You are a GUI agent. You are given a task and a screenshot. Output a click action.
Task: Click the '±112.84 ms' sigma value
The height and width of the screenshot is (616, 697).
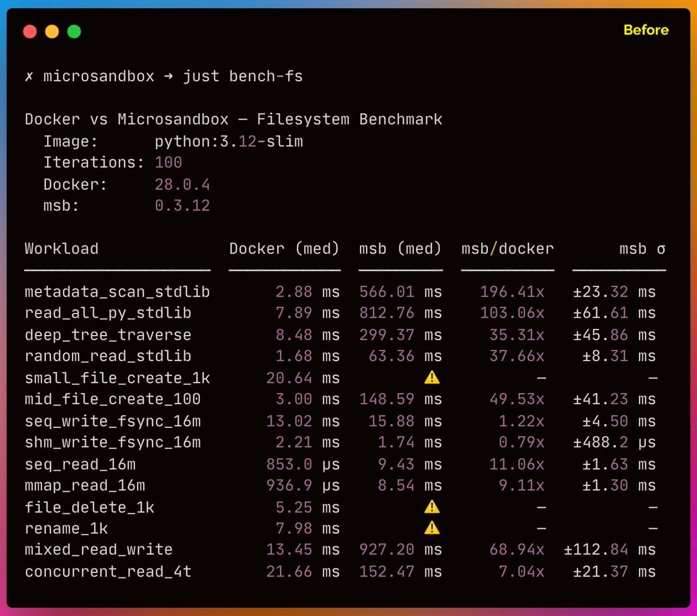click(x=610, y=550)
